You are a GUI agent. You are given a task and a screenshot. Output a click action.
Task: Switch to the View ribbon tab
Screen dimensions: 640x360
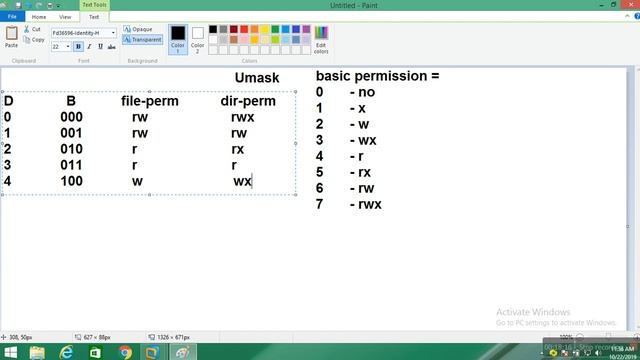pos(65,17)
